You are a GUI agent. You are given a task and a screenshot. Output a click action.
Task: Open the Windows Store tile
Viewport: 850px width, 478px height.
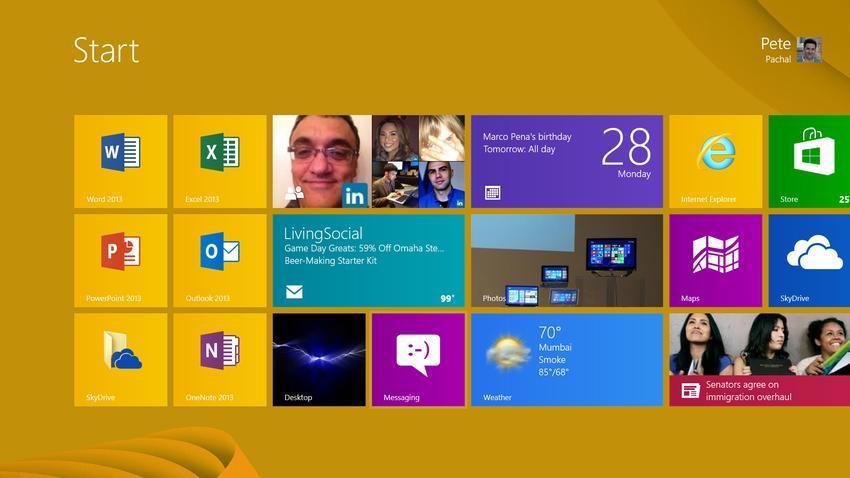tap(808, 161)
